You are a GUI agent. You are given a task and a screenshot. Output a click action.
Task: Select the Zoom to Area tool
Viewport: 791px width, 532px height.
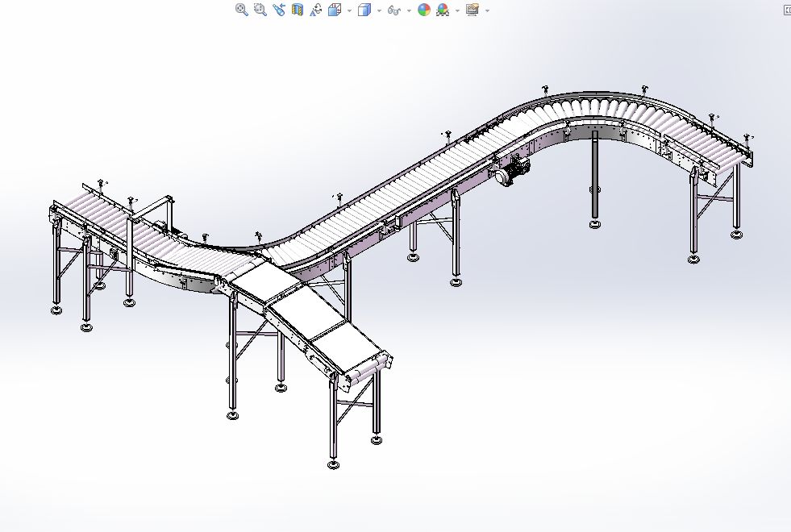[x=260, y=10]
